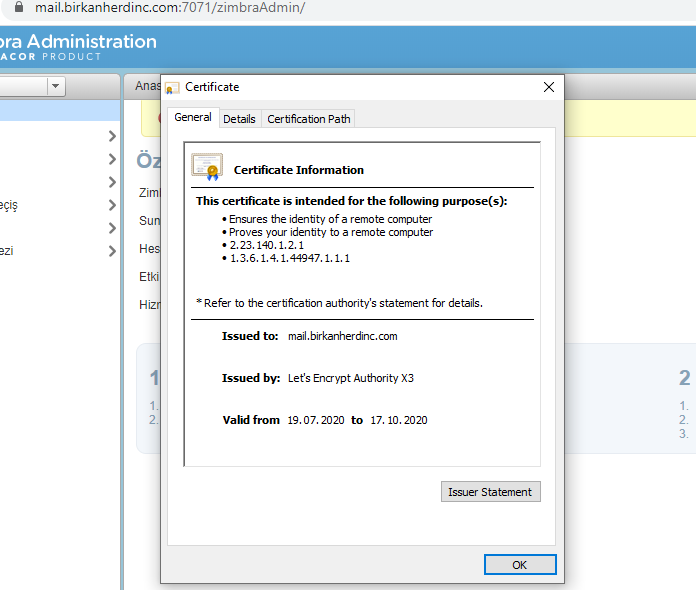Viewport: 696px width, 590px height.
Task: Click the expiry date 17.10.2020
Action: click(399, 420)
